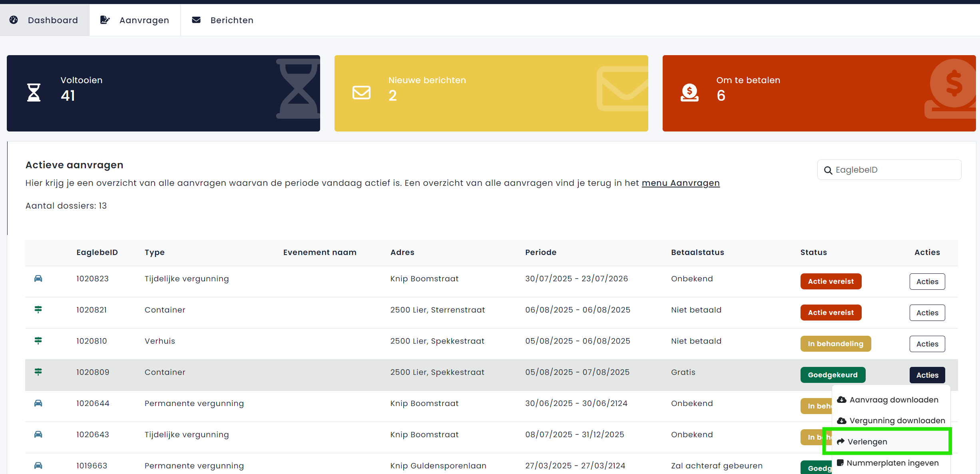Click the signpost icon for Verhuis row
Viewport: 980px width, 474px height.
[38, 341]
